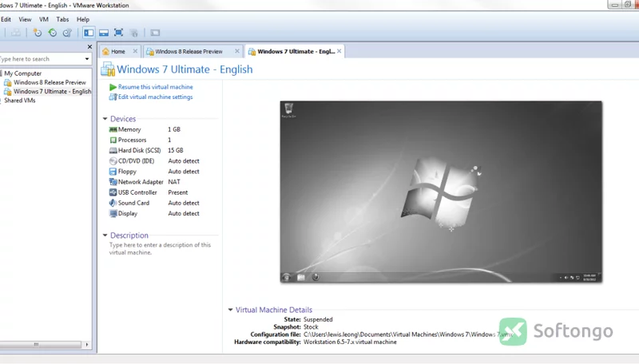Image resolution: width=639 pixels, height=364 pixels.
Task: Click the Memory device icon
Action: (x=113, y=129)
